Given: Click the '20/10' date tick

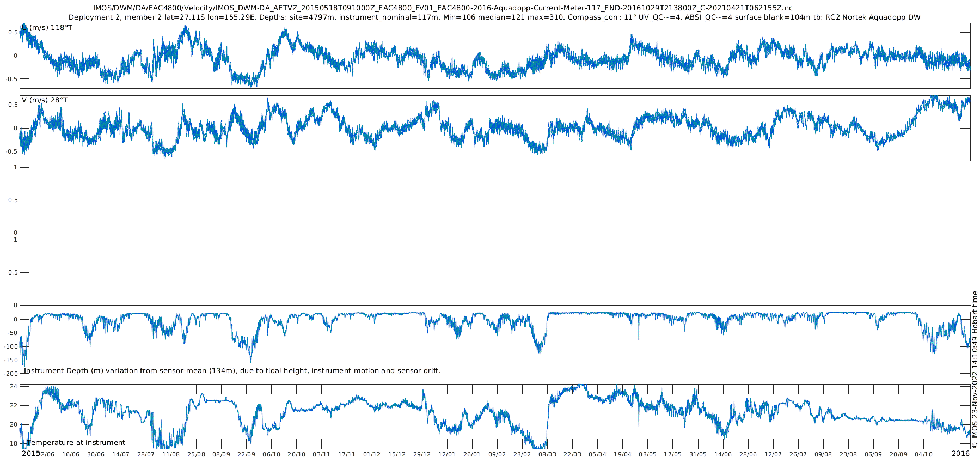Looking at the screenshot, I should click(x=297, y=454).
